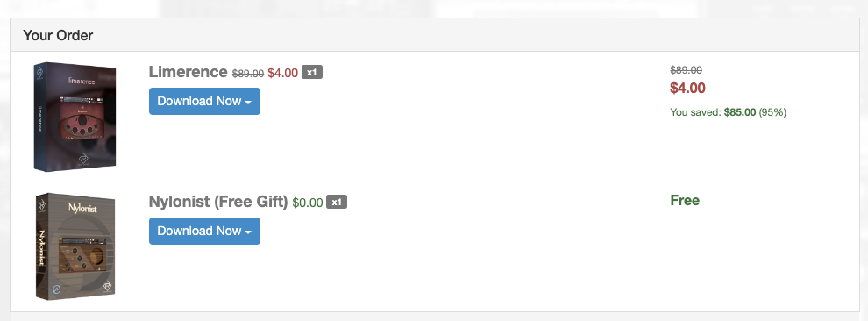This screenshot has width=868, height=321.
Task: Open the Nylonist (Free Gift) title link
Action: (x=218, y=202)
